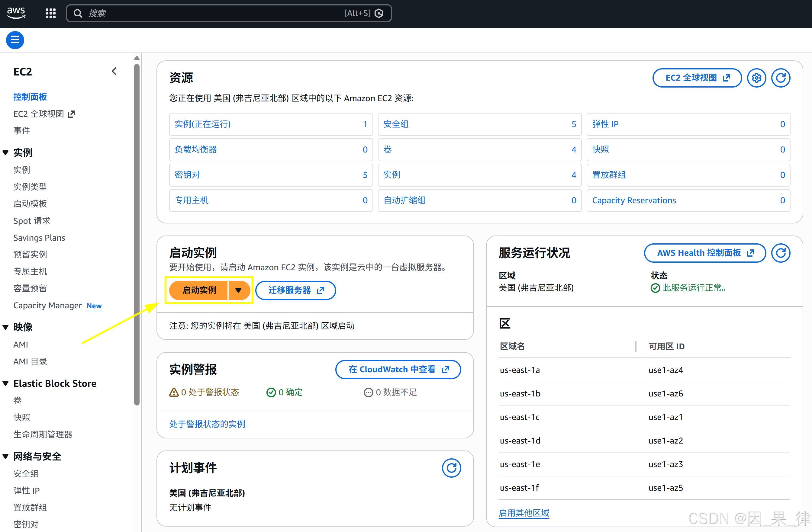Click the blue hamburger navigation menu icon
This screenshot has width=812, height=532.
point(15,40)
